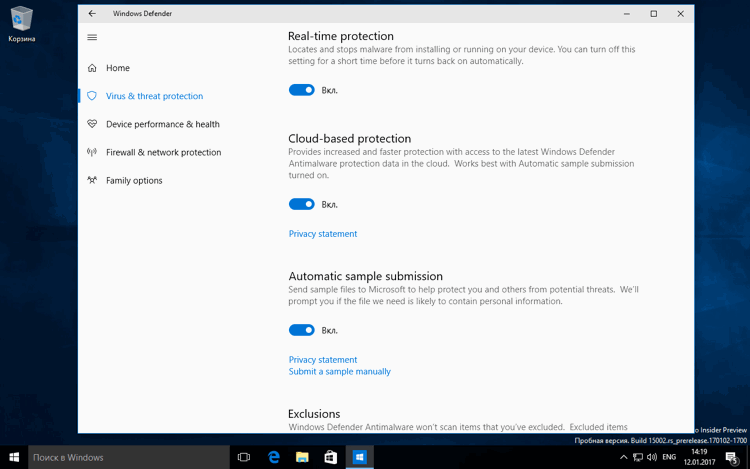
Task: Click the Real-time protection heading
Action: coord(341,36)
